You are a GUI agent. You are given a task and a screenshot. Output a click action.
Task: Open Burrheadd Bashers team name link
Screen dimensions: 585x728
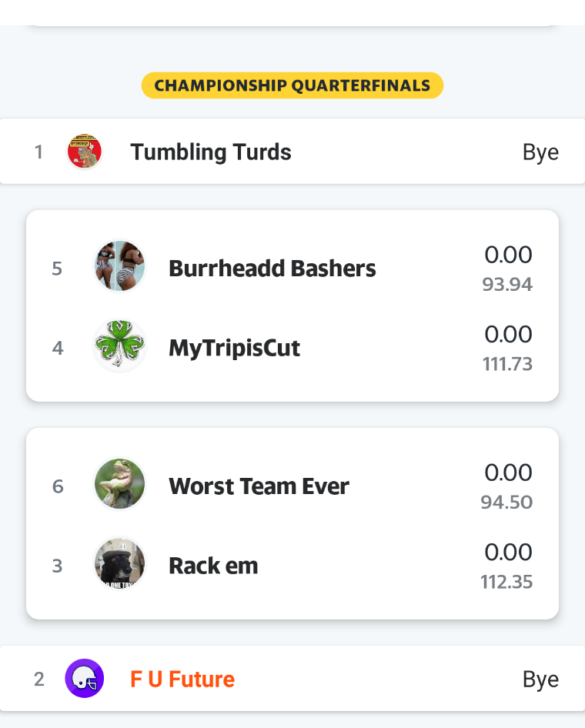coord(272,269)
